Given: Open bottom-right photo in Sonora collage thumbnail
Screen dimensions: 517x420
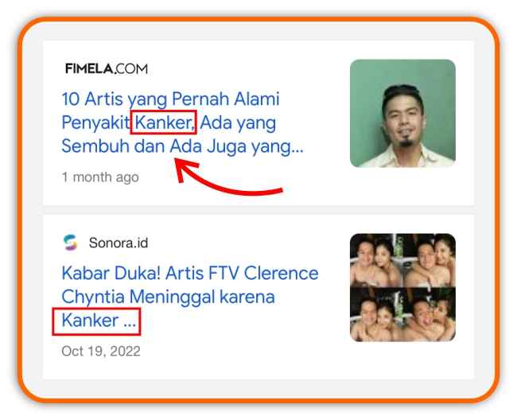Looking at the screenshot, I should pyautogui.click(x=428, y=314).
